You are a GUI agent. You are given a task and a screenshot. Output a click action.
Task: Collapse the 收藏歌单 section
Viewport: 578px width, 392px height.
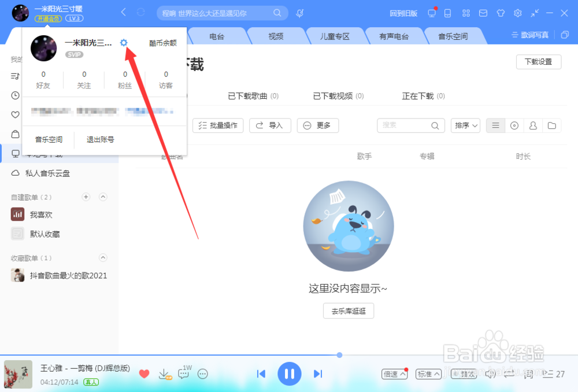pos(103,258)
